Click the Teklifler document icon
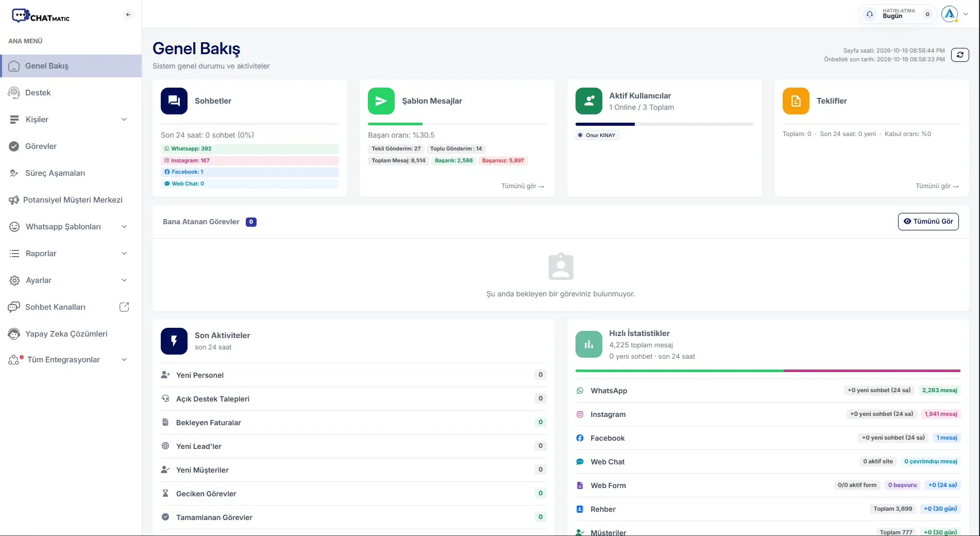Viewport: 980px width, 536px height. pos(796,101)
